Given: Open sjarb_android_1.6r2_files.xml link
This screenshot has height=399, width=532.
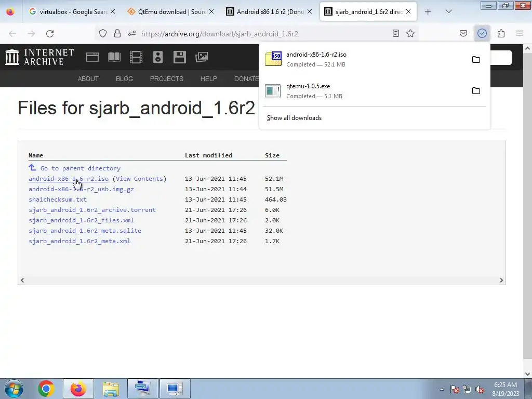Looking at the screenshot, I should pos(81,220).
